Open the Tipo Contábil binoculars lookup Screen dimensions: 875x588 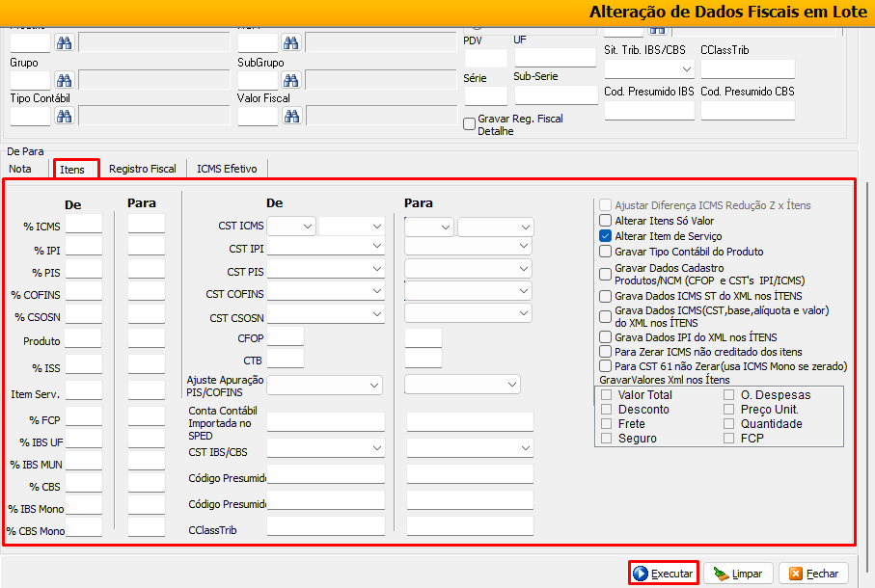(x=65, y=116)
